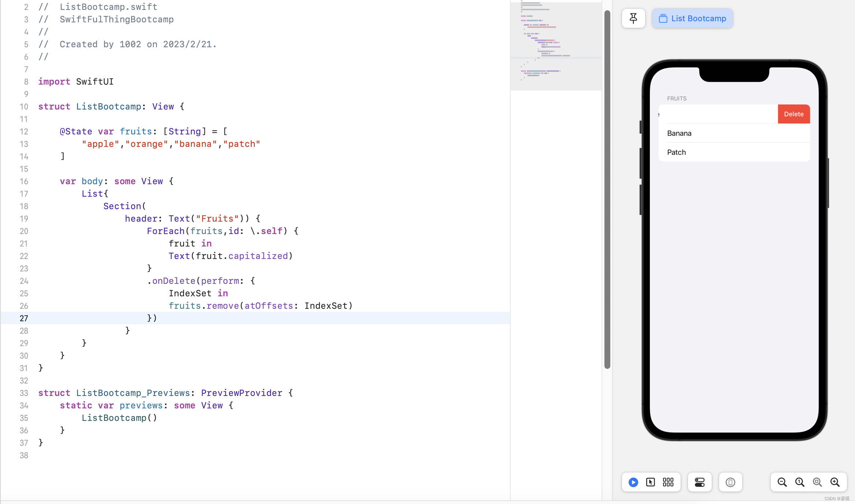
Task: Click 'SwiftUI' on line 8
Action: [x=95, y=82]
